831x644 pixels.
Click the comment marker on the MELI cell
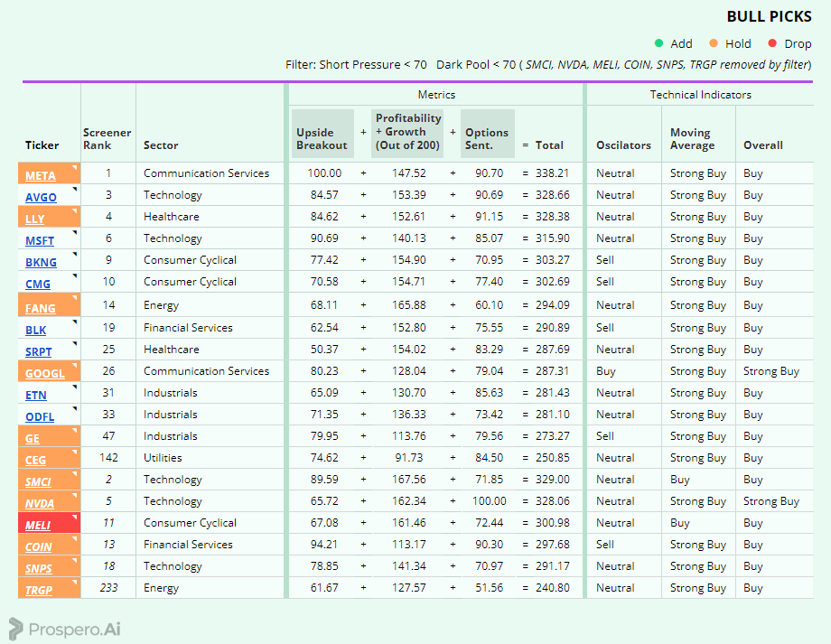pos(75,517)
